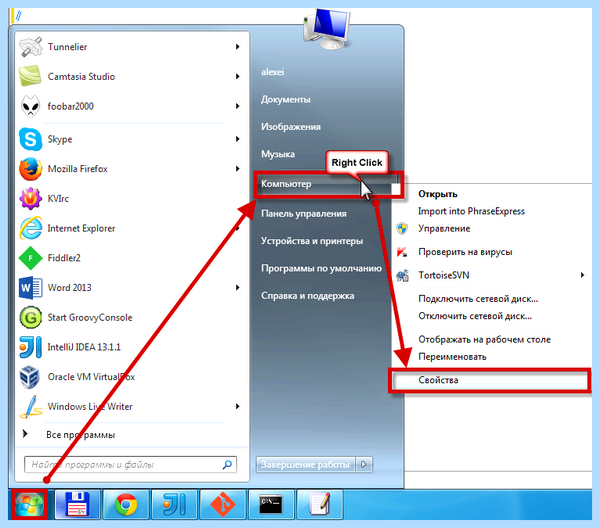600x528 pixels.
Task: Start Internet Explorer from its icon
Action: (30, 228)
